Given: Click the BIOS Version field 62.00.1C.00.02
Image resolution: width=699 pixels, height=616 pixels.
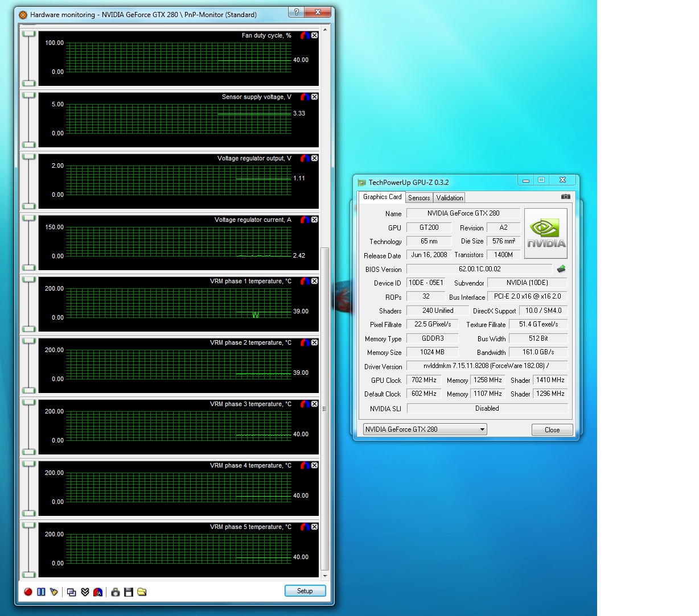Looking at the screenshot, I should click(479, 269).
